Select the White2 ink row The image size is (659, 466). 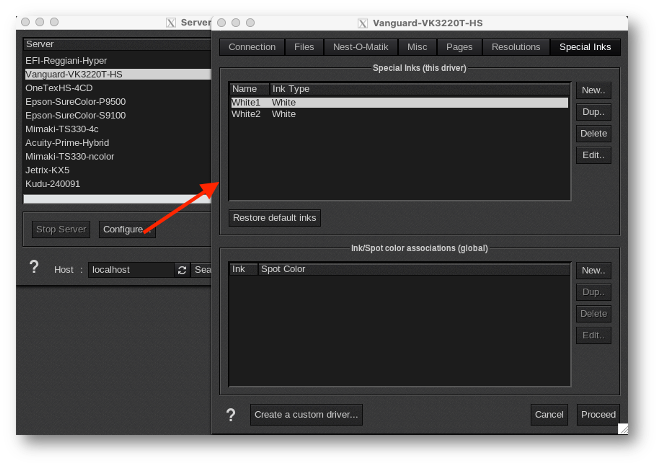[399, 114]
